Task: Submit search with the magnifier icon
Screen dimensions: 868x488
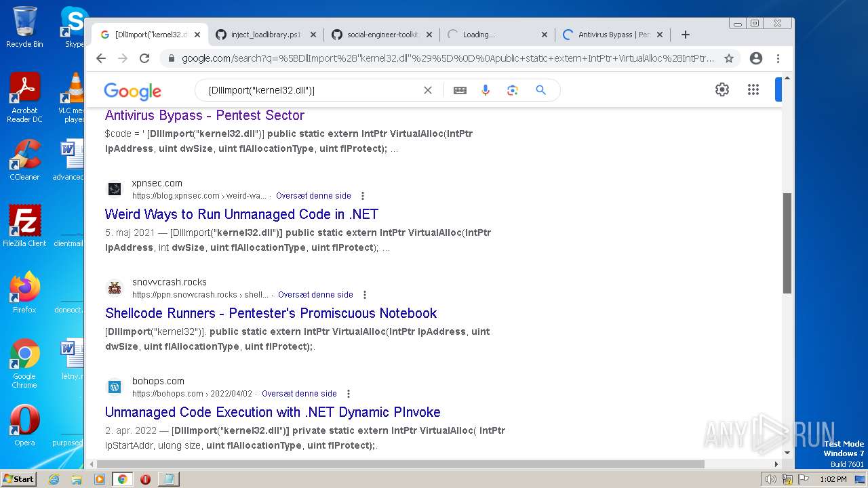Action: click(x=540, y=90)
